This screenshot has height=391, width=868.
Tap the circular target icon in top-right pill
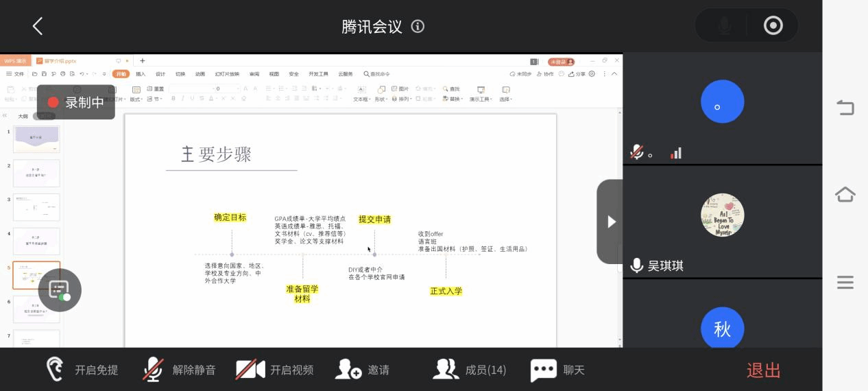(x=773, y=26)
